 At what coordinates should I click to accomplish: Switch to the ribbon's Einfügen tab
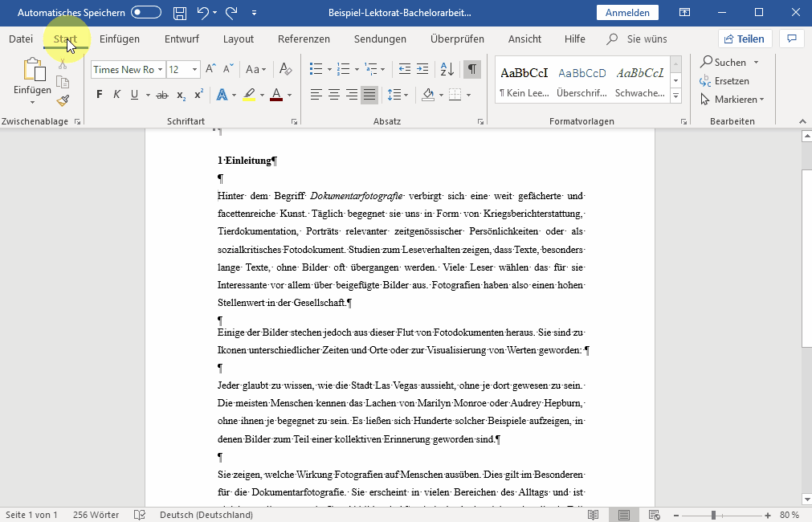pyautogui.click(x=120, y=39)
